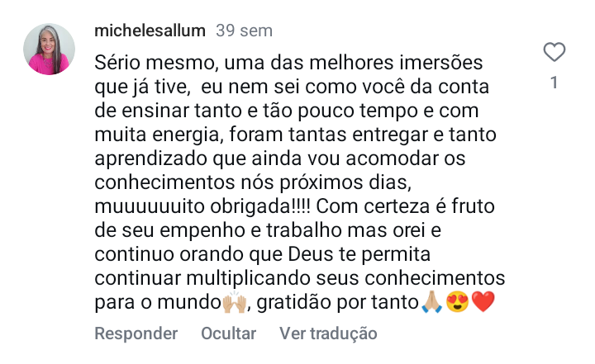Viewport: 595px width, 364px height.
Task: Click Responder to reply to the comment
Action: [x=136, y=333]
